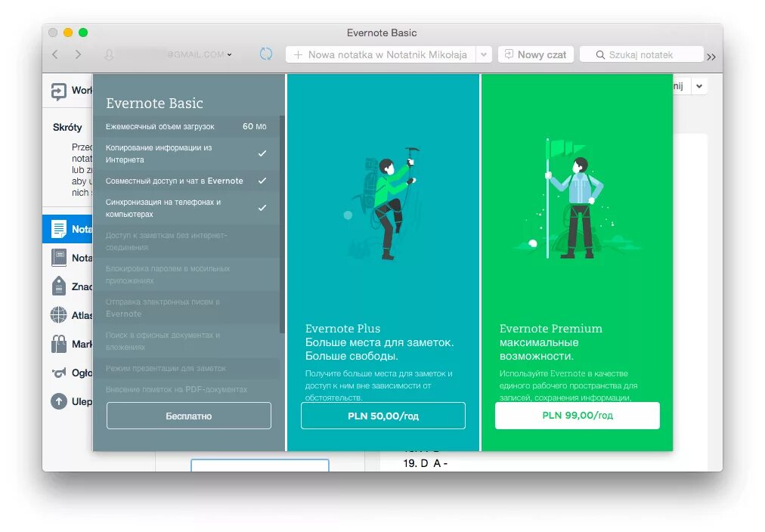This screenshot has width=765, height=532.
Task: Click Поиск в офисных документах row
Action: [x=186, y=341]
